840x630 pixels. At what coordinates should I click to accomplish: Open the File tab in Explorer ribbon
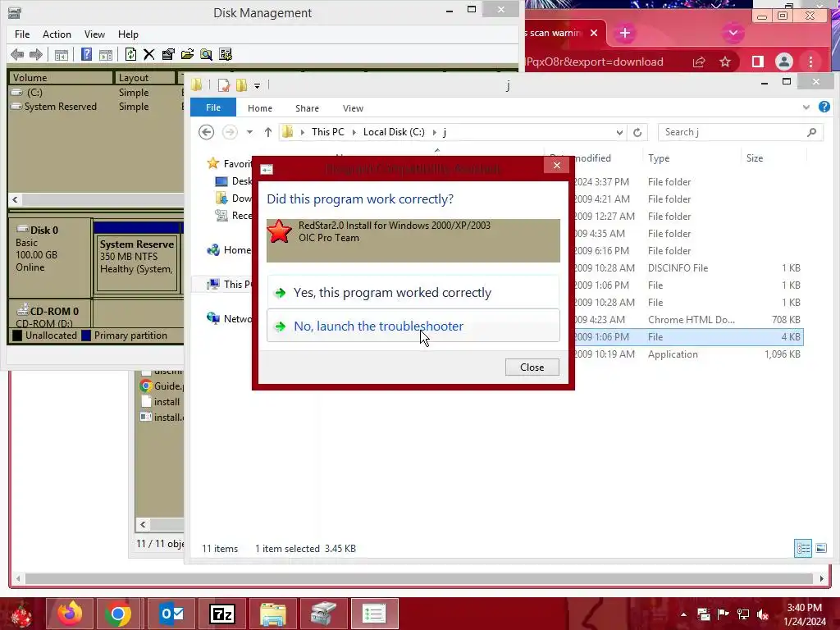[x=213, y=107]
